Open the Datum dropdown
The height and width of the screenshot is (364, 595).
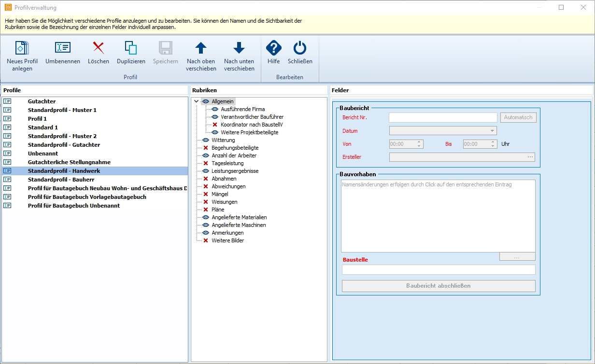click(492, 131)
